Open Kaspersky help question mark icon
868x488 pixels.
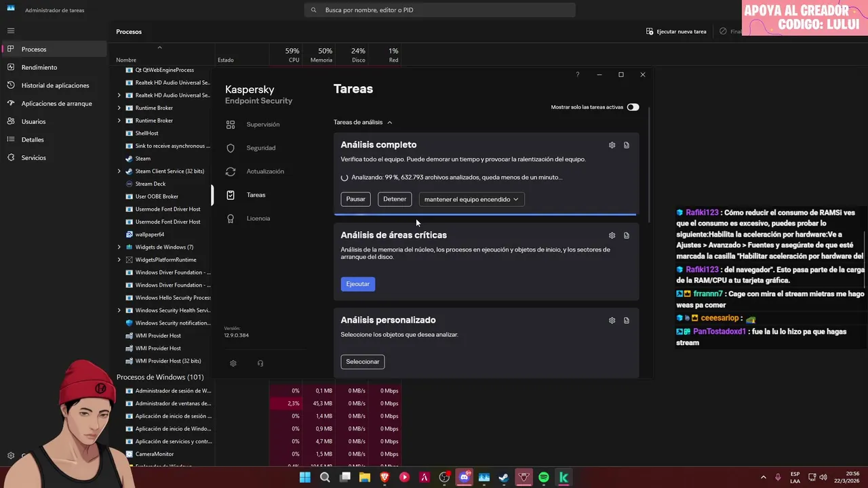point(578,75)
